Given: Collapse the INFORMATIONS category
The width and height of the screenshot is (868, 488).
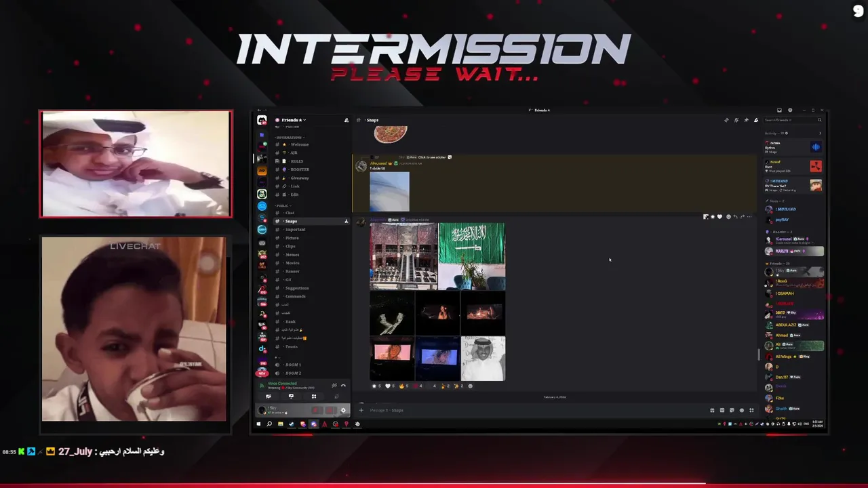Looking at the screenshot, I should 289,137.
